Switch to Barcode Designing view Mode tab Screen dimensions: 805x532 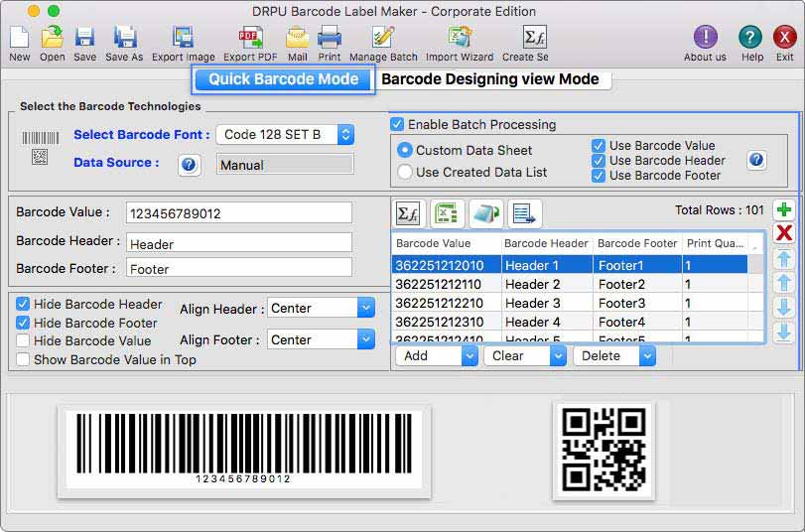pos(490,79)
